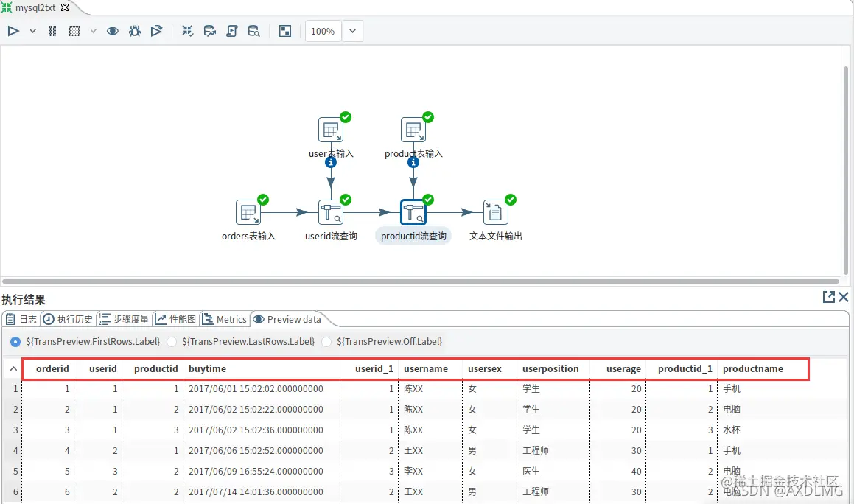The image size is (854, 504).
Task: Click info hop icon under product表输入
Action: click(413, 162)
